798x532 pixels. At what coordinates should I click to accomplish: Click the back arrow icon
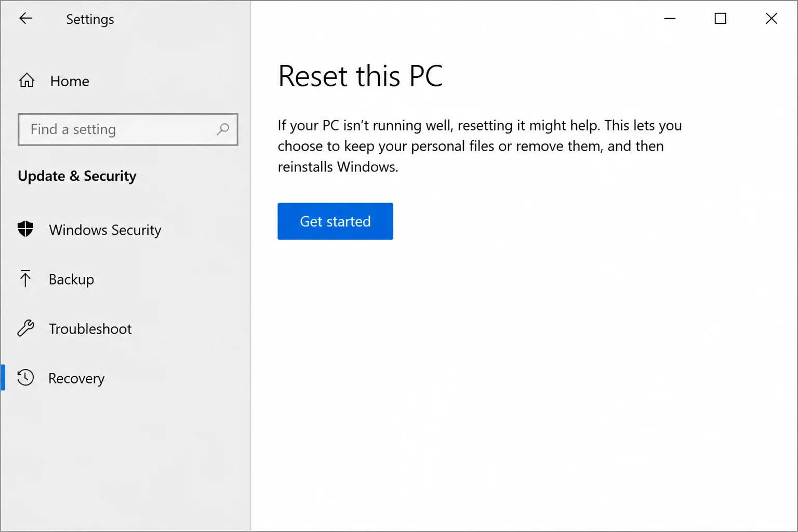(x=25, y=19)
